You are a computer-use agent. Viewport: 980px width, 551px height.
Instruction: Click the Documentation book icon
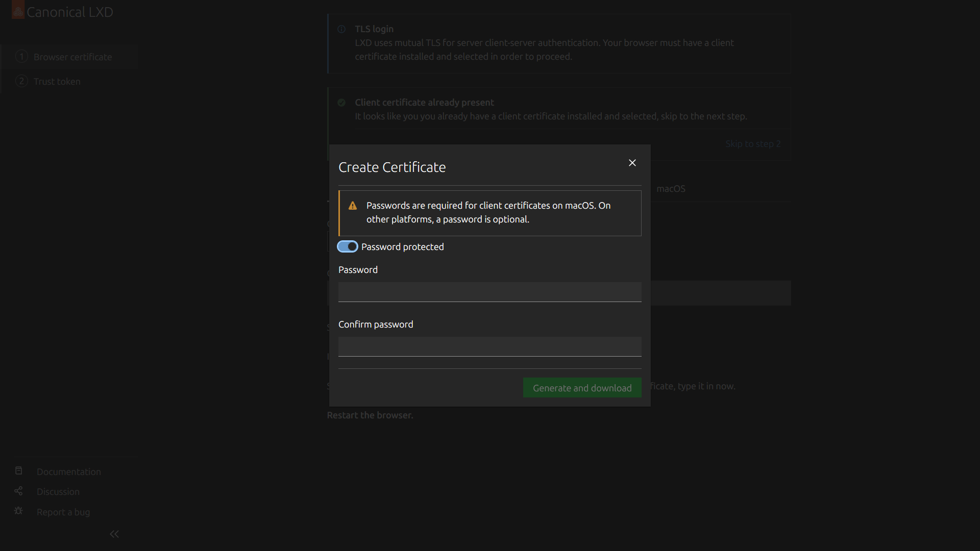19,470
